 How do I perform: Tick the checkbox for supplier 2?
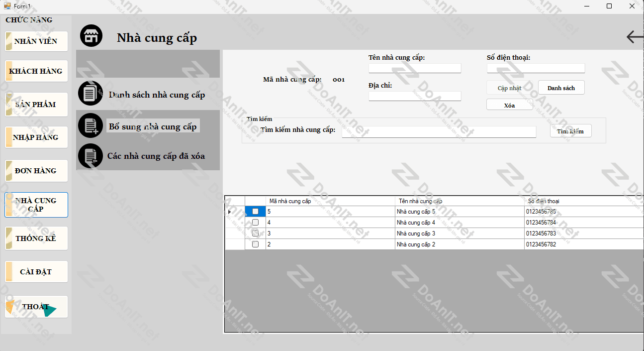click(255, 244)
